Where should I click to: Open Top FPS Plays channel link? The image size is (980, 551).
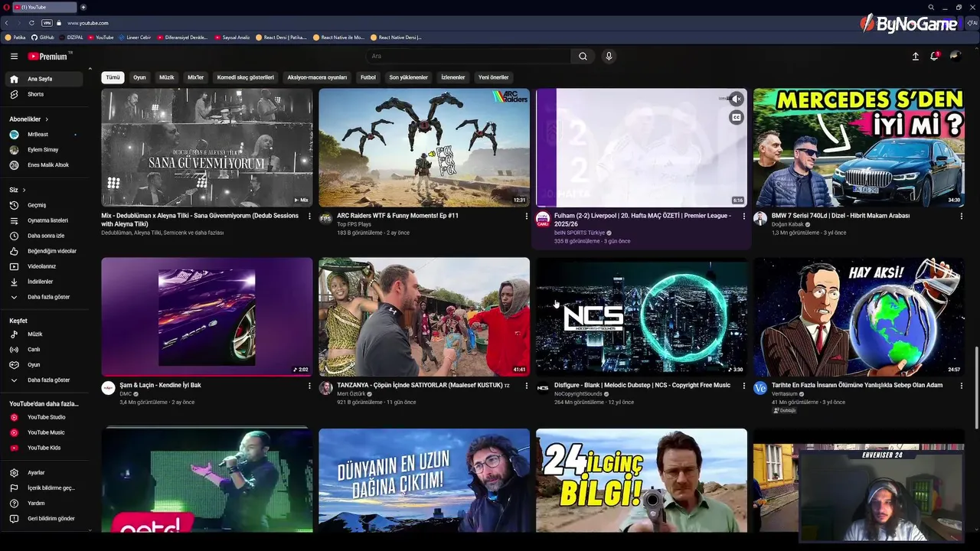354,224
